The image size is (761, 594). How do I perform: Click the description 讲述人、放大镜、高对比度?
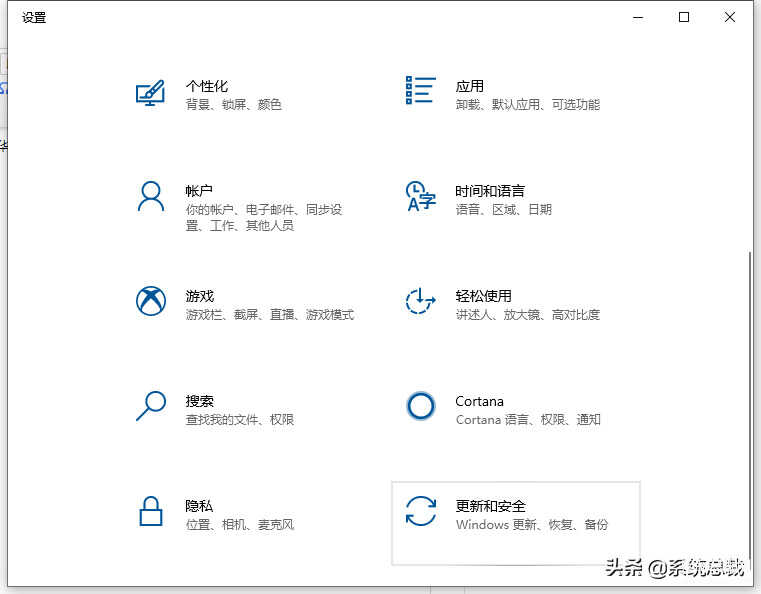[528, 314]
